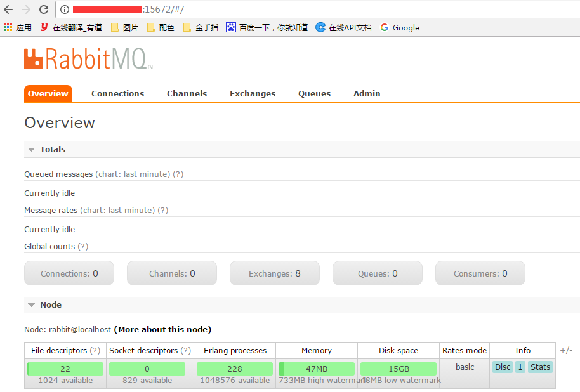Click the File descriptors 22 usage bar
This screenshot has width=580, height=392.
(x=65, y=369)
